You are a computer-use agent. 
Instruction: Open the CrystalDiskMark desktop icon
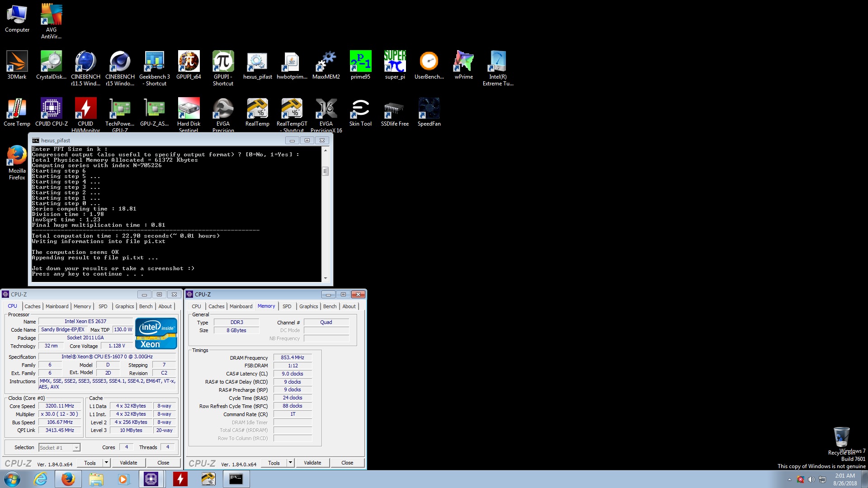(51, 65)
